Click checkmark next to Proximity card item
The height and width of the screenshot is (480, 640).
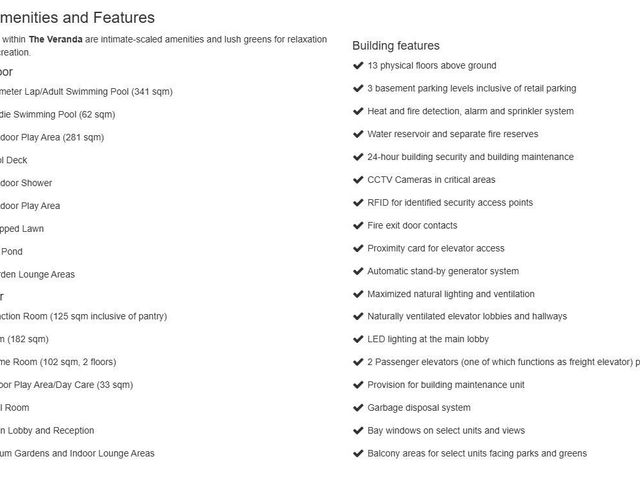(x=358, y=249)
